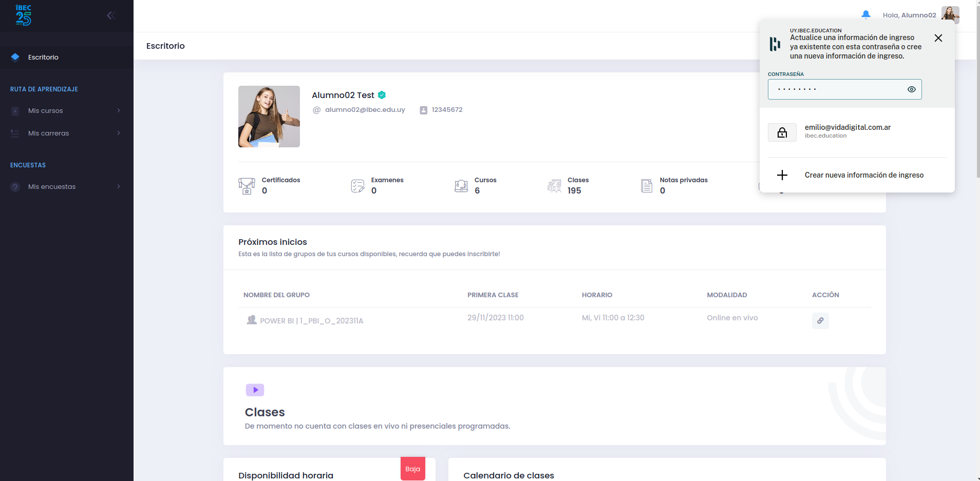Expand the Mis carreras chevron
Viewport: 980px width, 481px height.
click(x=119, y=133)
